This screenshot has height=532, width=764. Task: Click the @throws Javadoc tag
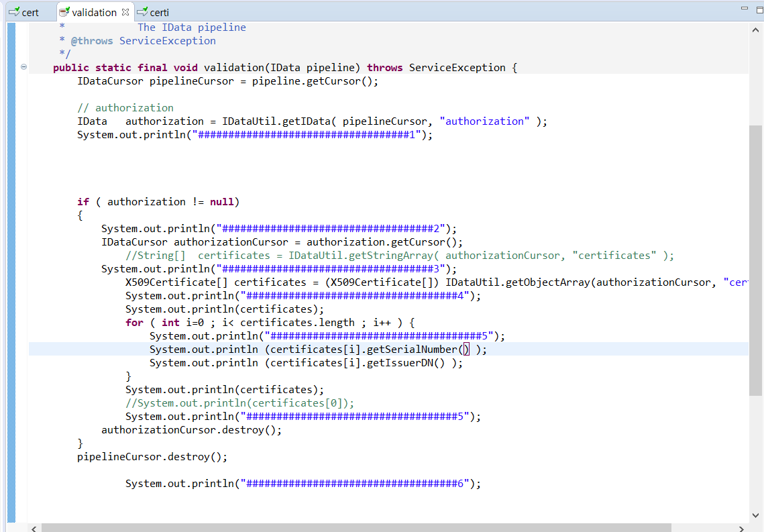(92, 41)
